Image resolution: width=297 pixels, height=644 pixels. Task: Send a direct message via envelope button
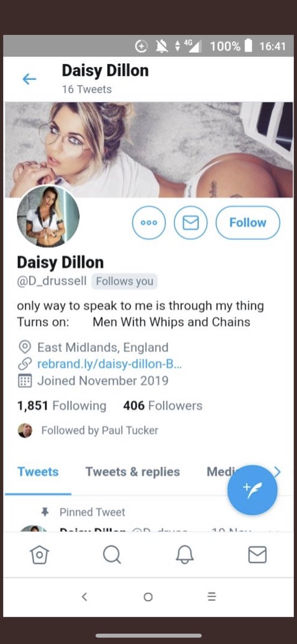tap(190, 222)
